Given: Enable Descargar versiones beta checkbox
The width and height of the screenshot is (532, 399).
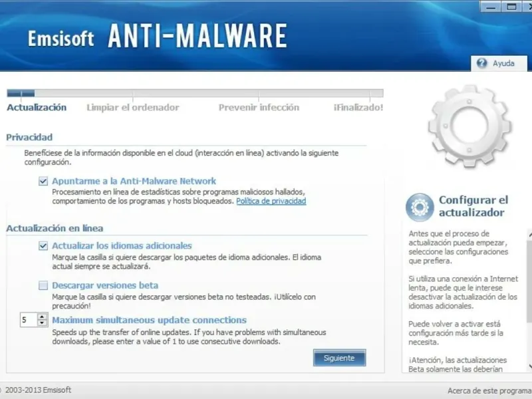Looking at the screenshot, I should [x=43, y=285].
